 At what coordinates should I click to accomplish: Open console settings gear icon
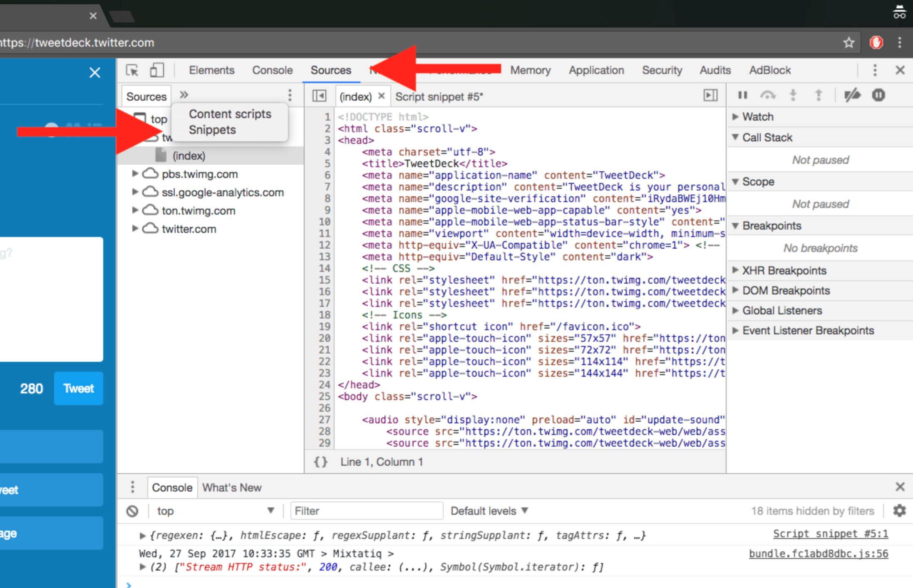[x=899, y=511]
